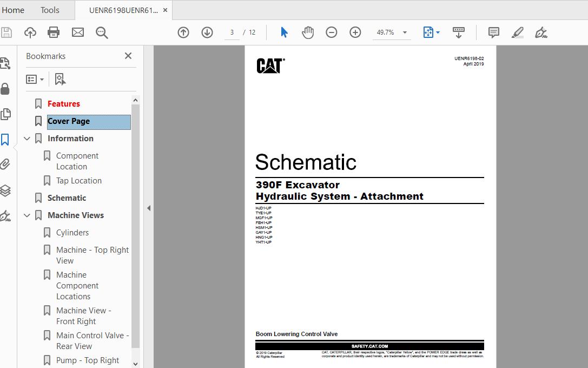The image size is (588, 368).
Task: Open the fit page options dropdown arrow
Action: [x=438, y=32]
